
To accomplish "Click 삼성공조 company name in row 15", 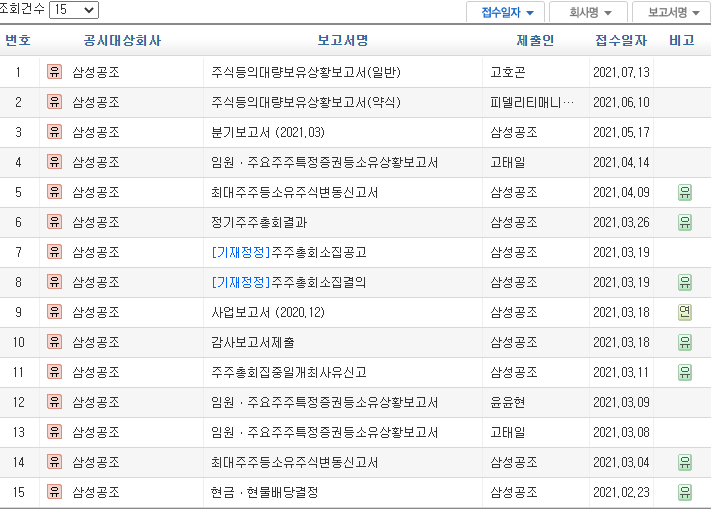I will [96, 493].
